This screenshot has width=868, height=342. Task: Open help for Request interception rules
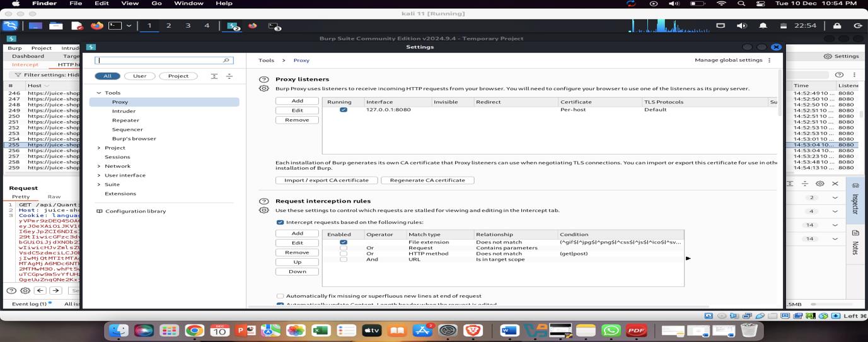(264, 201)
